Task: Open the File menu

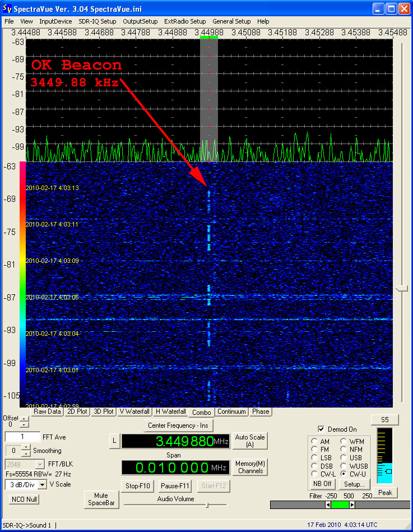Action: coord(9,21)
